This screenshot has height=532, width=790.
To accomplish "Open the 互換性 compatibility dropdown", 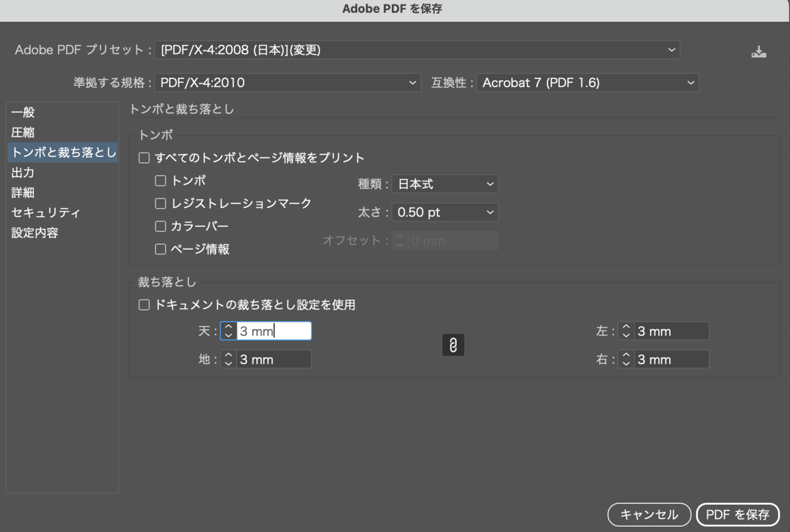I will coord(588,83).
